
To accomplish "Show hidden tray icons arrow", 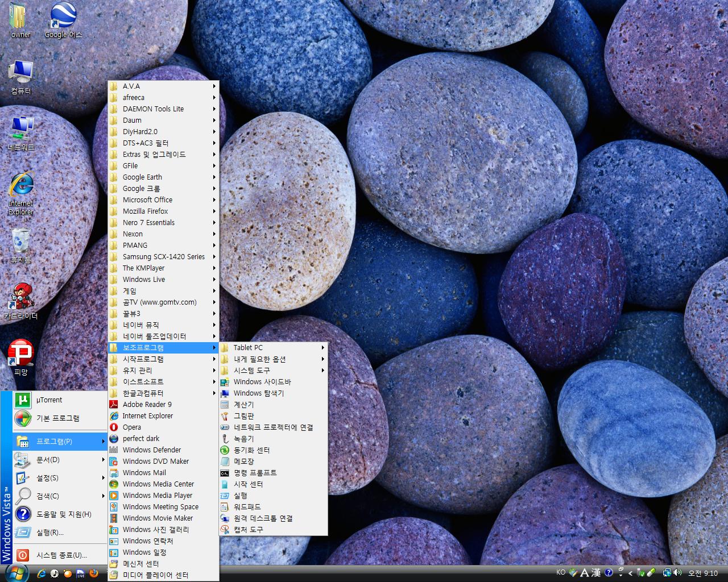I will pos(630,572).
